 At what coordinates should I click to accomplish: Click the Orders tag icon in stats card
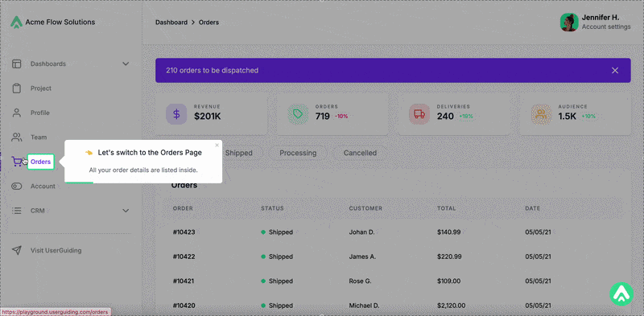coord(298,114)
